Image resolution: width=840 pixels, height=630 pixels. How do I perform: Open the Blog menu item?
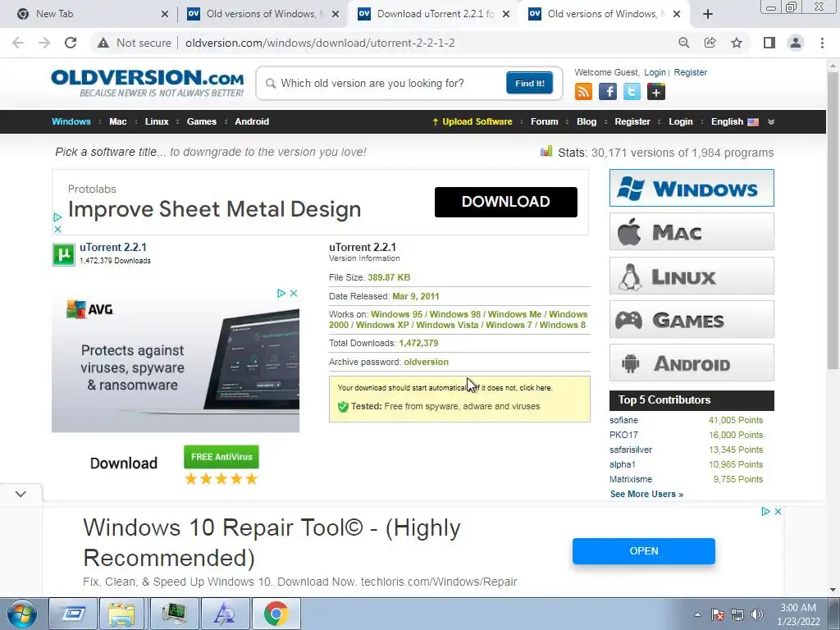[x=587, y=121]
